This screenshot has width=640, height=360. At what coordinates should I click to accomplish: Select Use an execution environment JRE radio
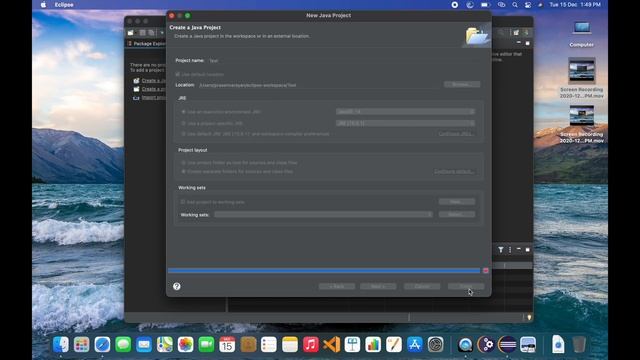click(184, 111)
